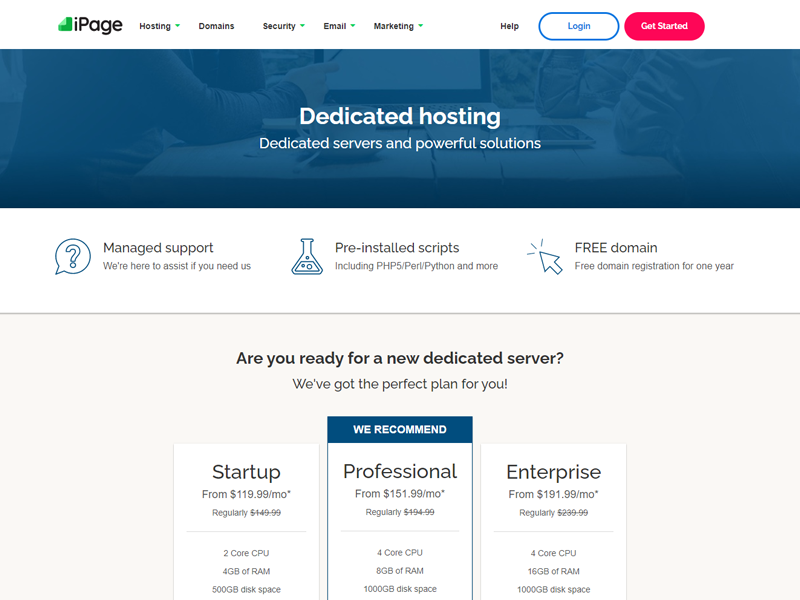
Task: Click the Managed support heading
Action: point(158,248)
